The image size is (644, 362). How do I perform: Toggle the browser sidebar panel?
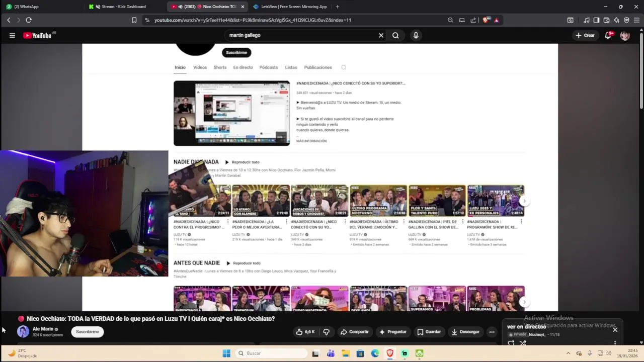click(x=596, y=20)
